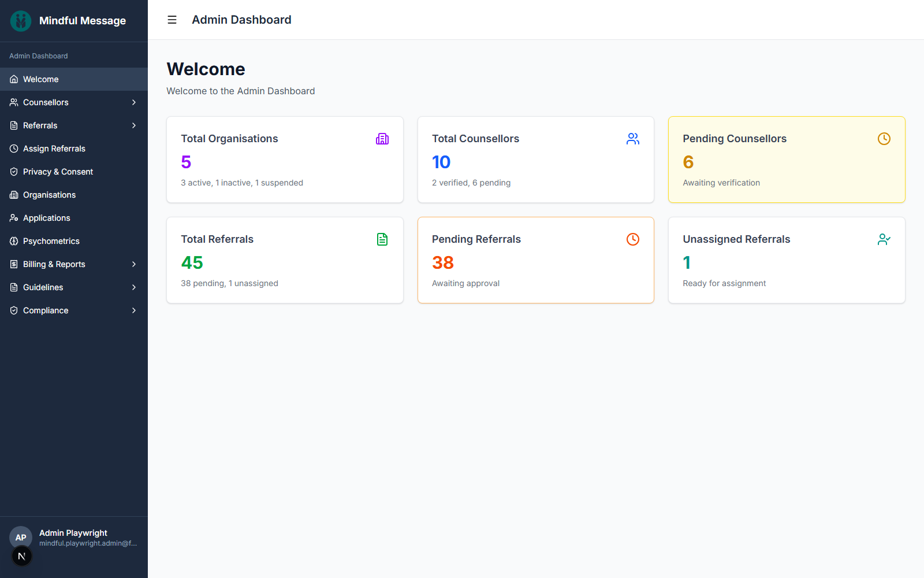Viewport: 924px width, 578px height.
Task: Click 'Awaiting verification' text
Action: (721, 183)
